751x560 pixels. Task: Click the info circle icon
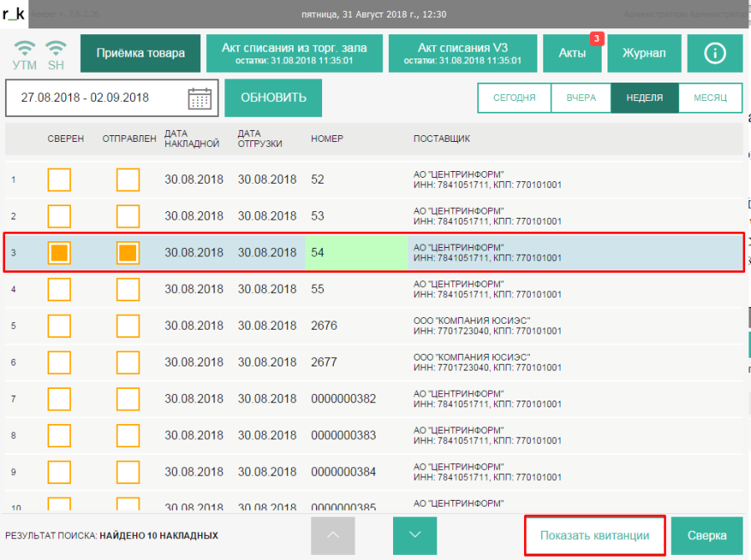pos(714,53)
